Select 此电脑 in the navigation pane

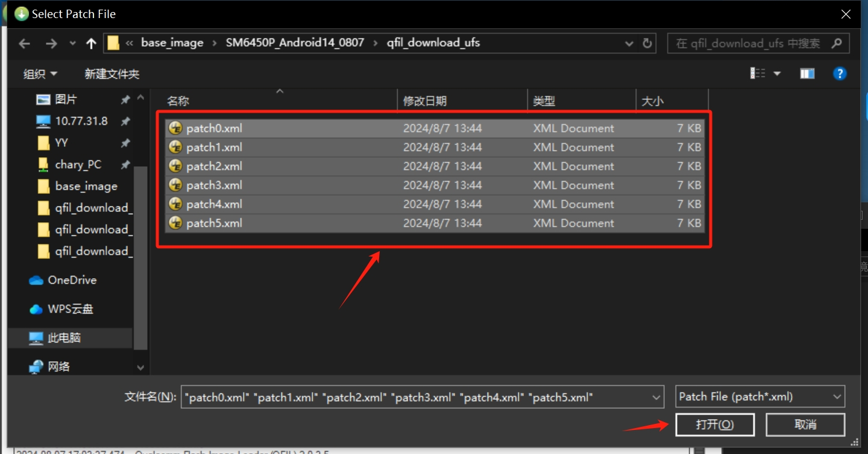pyautogui.click(x=64, y=338)
